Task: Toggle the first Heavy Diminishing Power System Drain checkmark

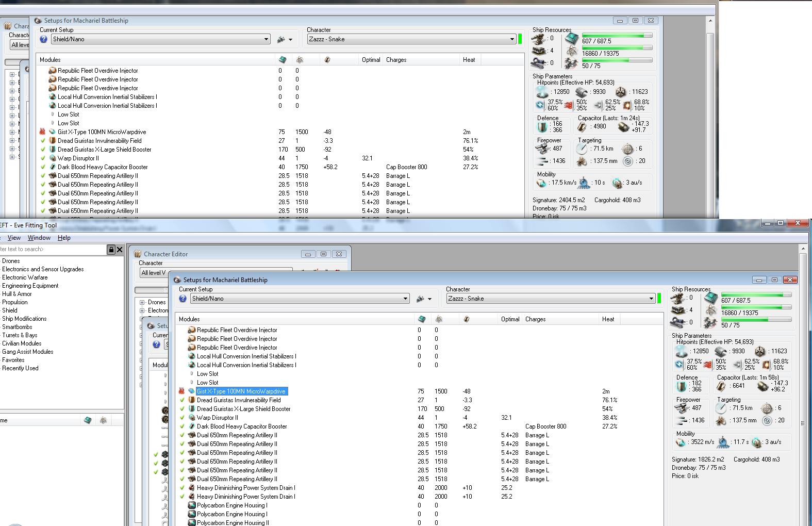Action: [x=181, y=488]
